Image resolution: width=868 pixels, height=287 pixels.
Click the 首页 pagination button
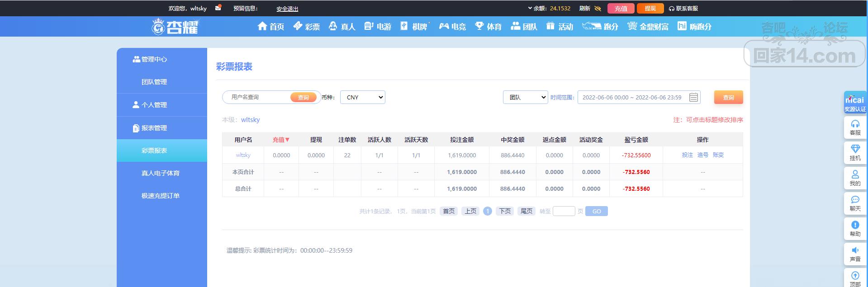[x=449, y=211]
